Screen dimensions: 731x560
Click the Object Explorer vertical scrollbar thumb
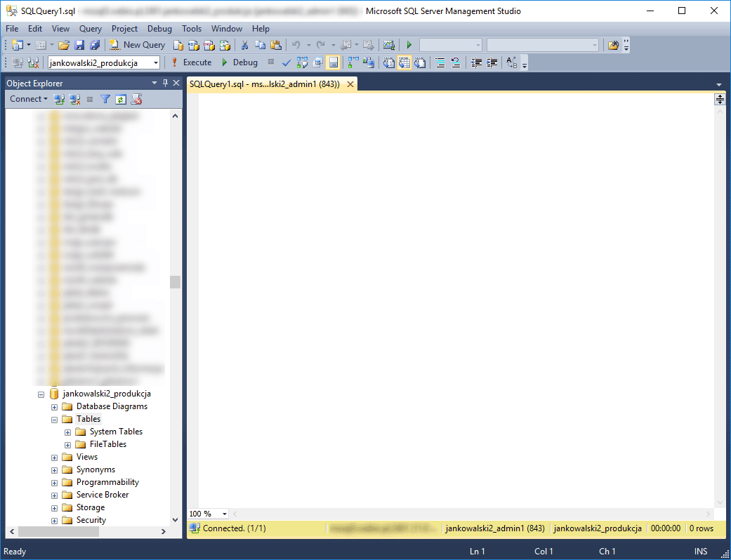[x=175, y=282]
